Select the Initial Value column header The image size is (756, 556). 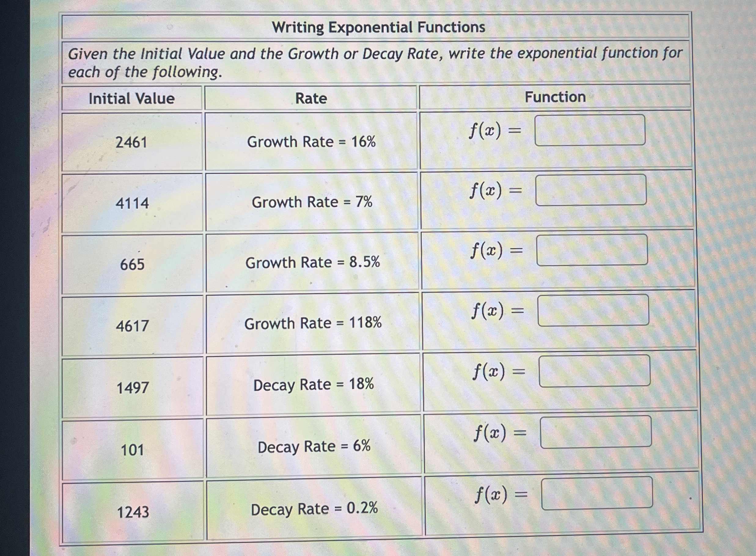click(x=131, y=98)
